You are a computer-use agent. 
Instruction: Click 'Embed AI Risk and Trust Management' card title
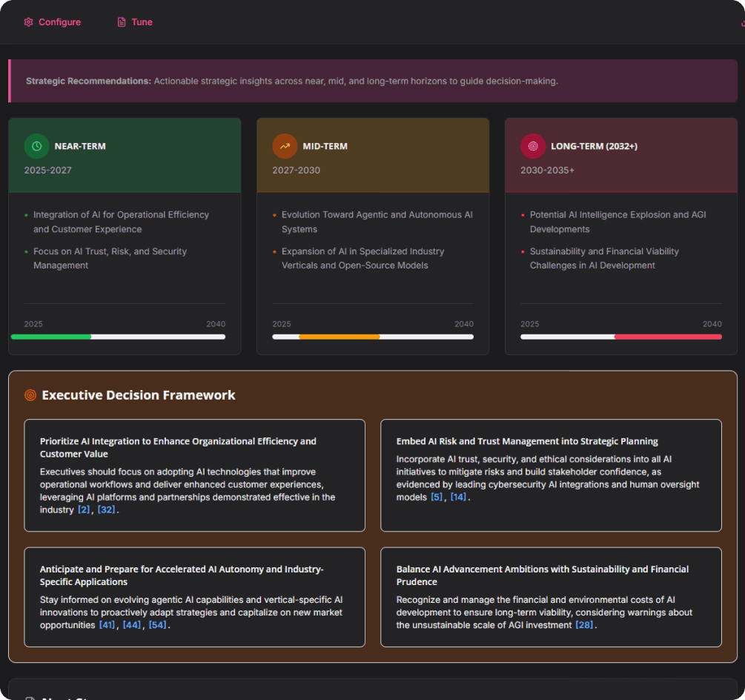pos(527,441)
